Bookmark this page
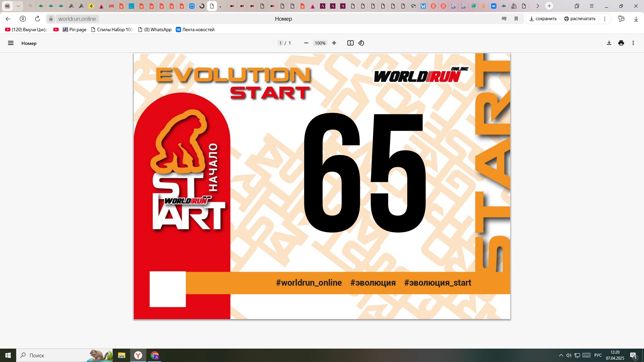Viewport: 644px width, 362px height. [516, 19]
